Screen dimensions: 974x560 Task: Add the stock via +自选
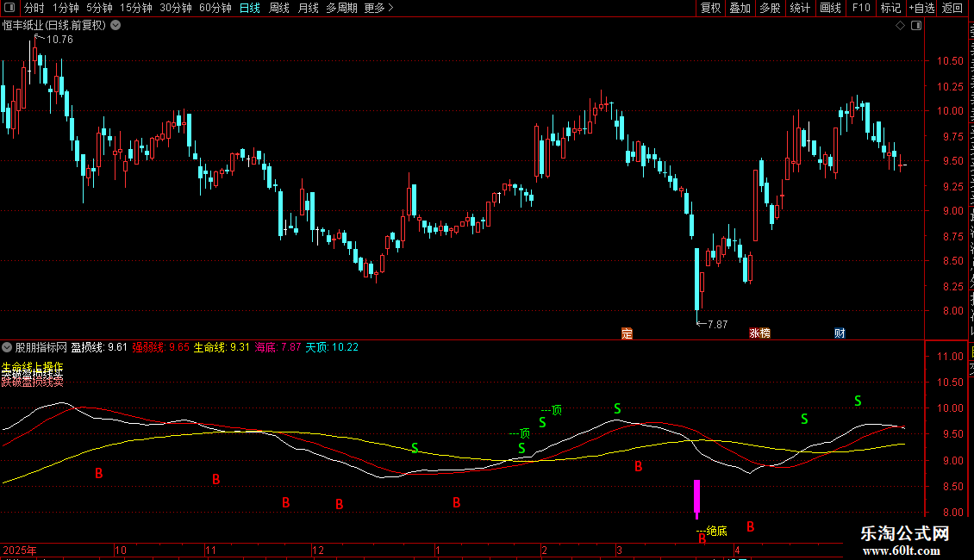pyautogui.click(x=921, y=8)
